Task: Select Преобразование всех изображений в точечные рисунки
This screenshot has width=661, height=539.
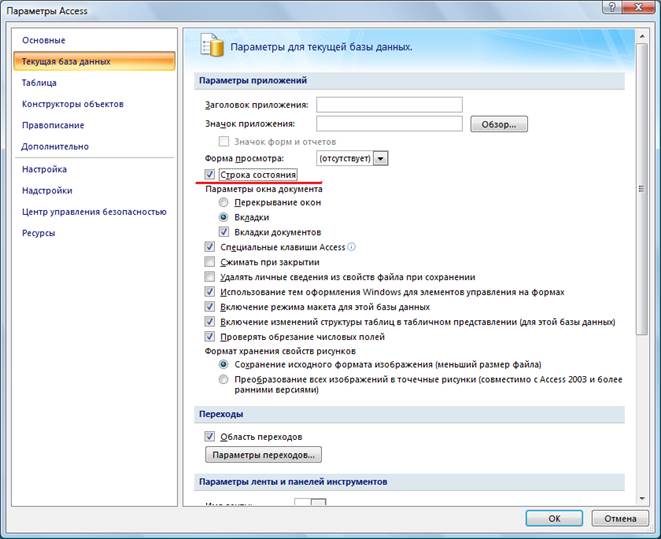Action: pyautogui.click(x=223, y=379)
